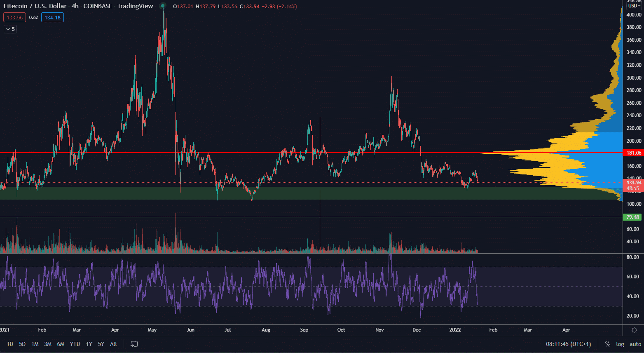Select the 1D time range

pos(10,344)
